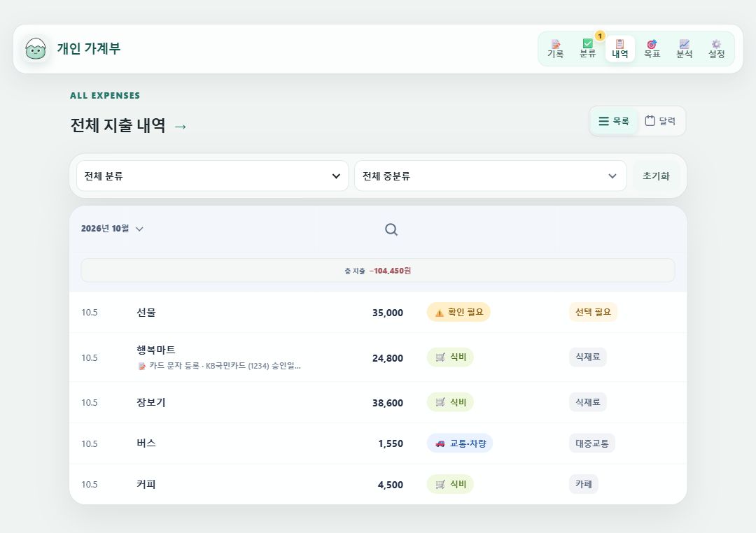Viewport: 756px width, 533px height.
Task: Click the search magnifier icon
Action: [391, 229]
